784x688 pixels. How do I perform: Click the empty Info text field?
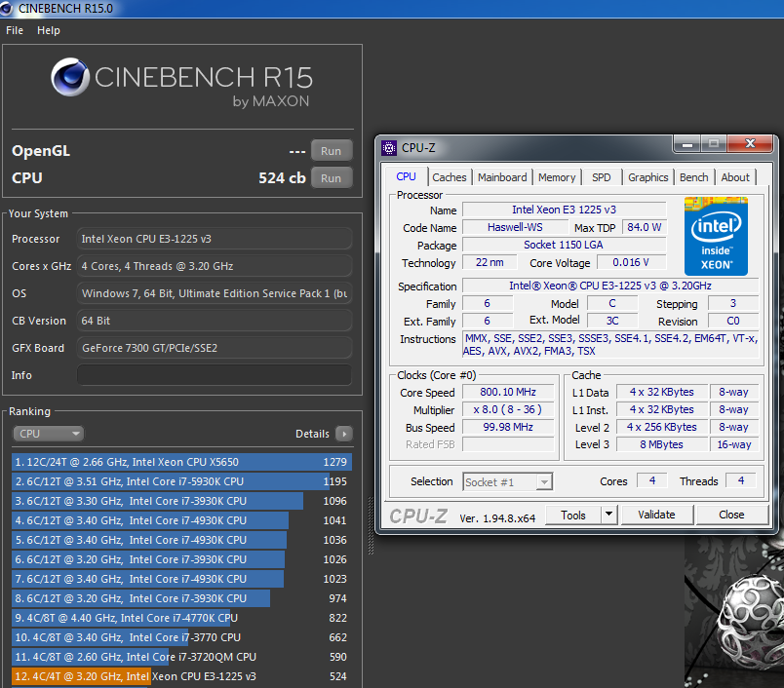tap(214, 375)
